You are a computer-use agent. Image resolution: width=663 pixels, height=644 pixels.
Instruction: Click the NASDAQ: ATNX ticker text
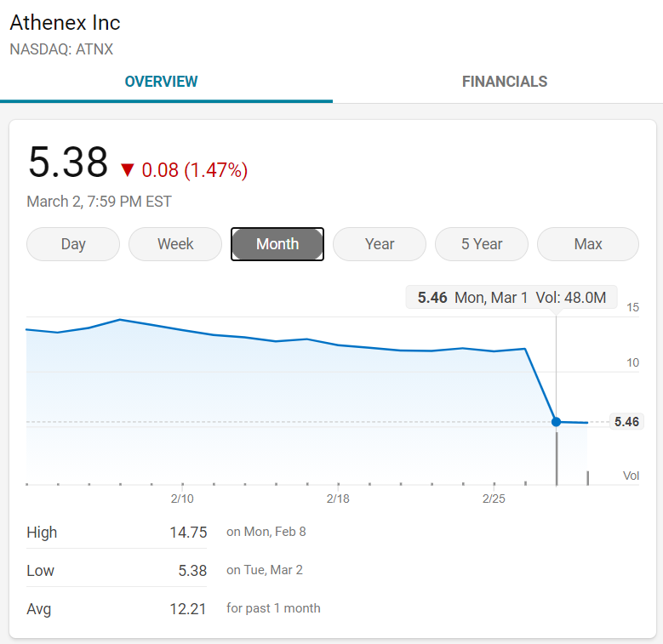point(61,49)
